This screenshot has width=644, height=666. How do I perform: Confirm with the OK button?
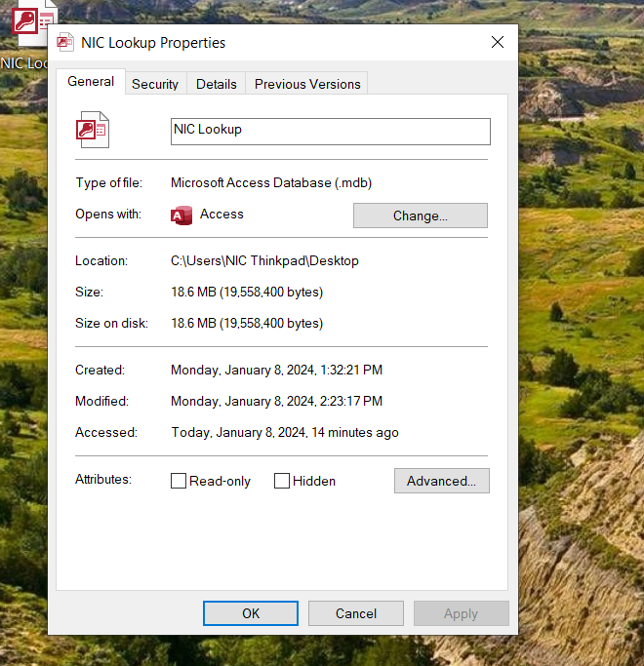click(x=251, y=613)
